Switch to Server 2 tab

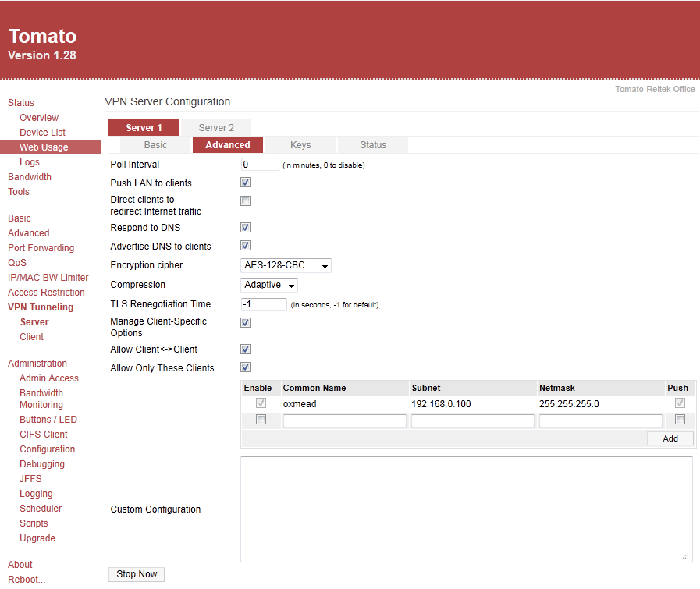coord(216,128)
